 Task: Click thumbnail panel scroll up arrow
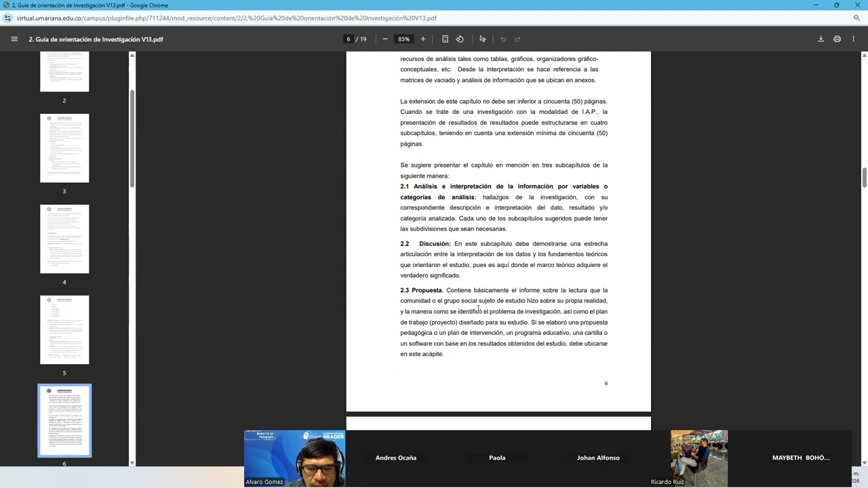[x=132, y=55]
